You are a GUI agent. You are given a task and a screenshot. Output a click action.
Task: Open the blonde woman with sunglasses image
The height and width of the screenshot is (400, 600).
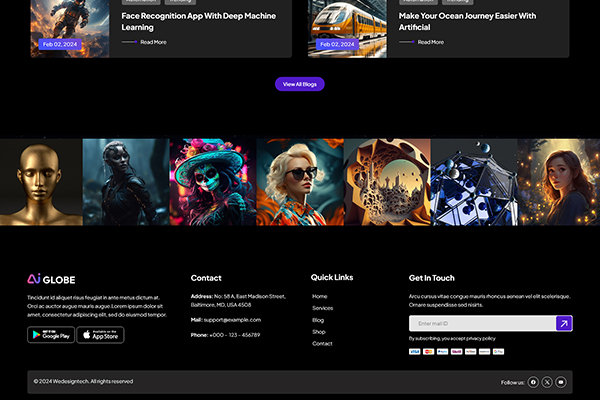point(300,181)
